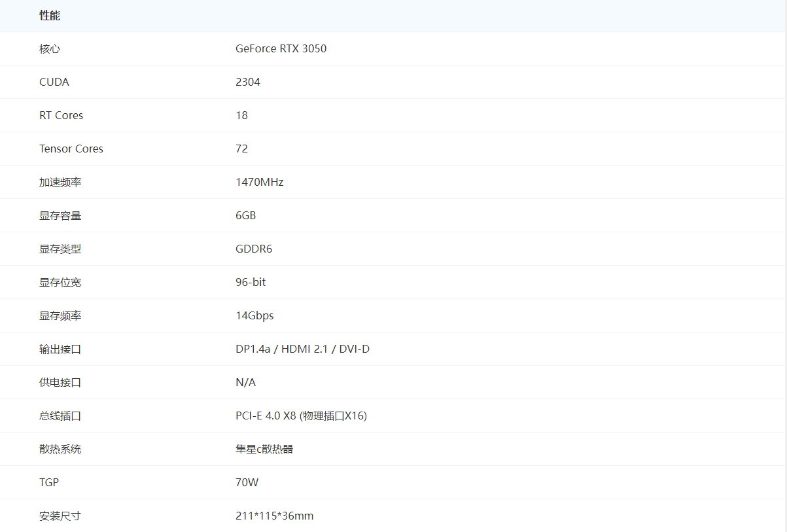Screen dimensions: 787x532
Task: Click the 供电接口 label
Action: tap(60, 383)
